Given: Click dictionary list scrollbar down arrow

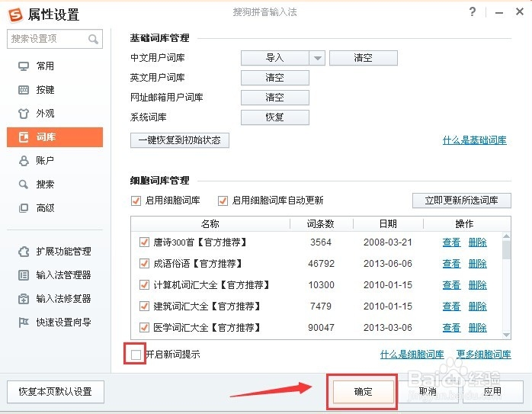Looking at the screenshot, I should click(506, 335).
